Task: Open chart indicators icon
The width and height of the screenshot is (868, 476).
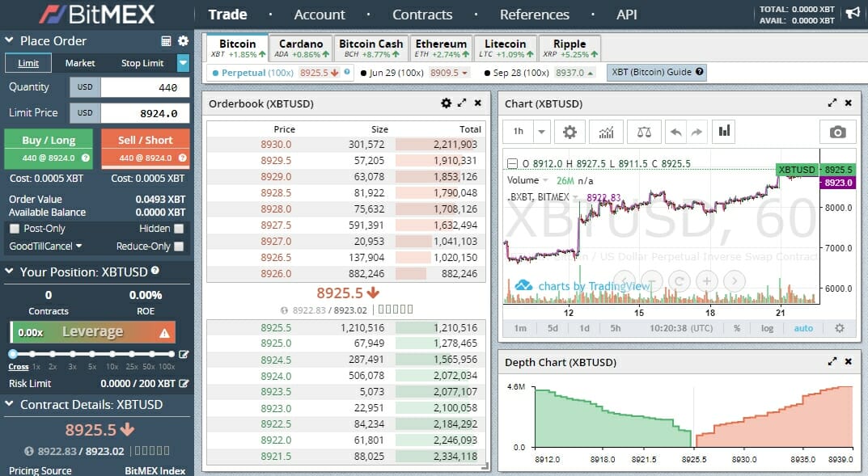Action: click(606, 132)
